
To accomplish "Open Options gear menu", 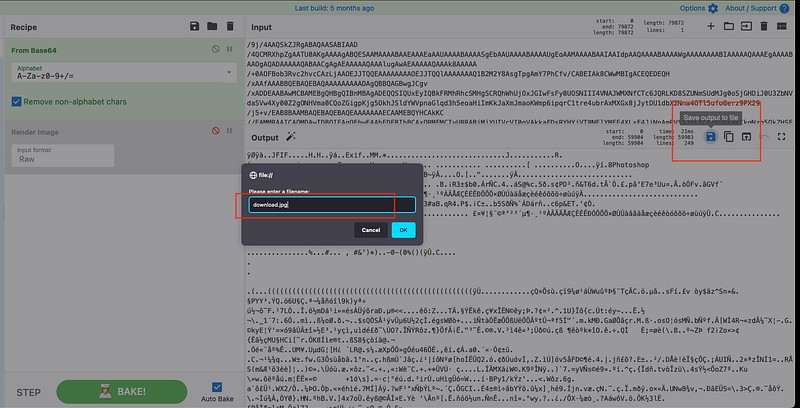I will (698, 8).
